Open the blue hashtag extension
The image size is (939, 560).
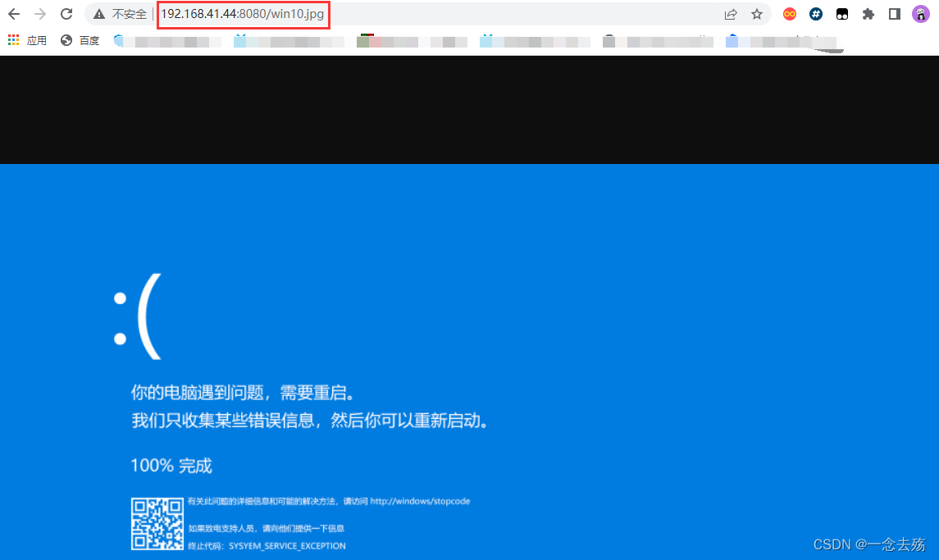click(815, 14)
